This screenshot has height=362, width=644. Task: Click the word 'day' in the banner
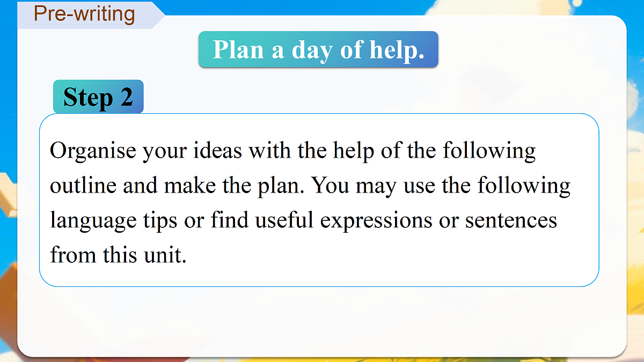pos(312,51)
